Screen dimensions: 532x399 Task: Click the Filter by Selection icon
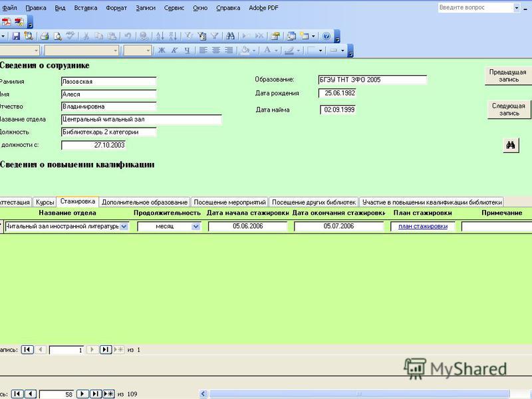189,36
